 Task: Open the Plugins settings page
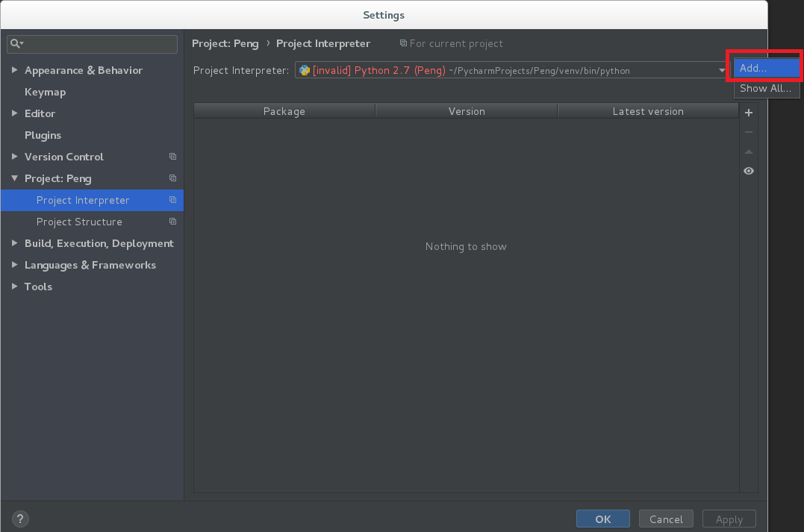click(43, 135)
